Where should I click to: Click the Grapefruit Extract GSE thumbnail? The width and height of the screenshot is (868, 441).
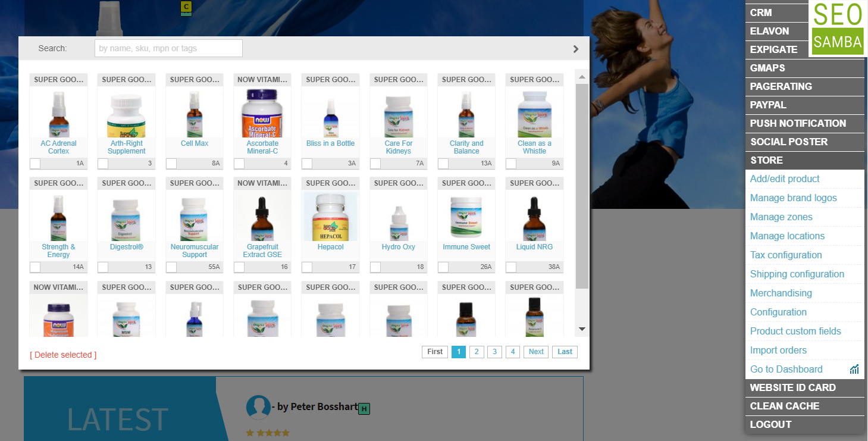(262, 217)
